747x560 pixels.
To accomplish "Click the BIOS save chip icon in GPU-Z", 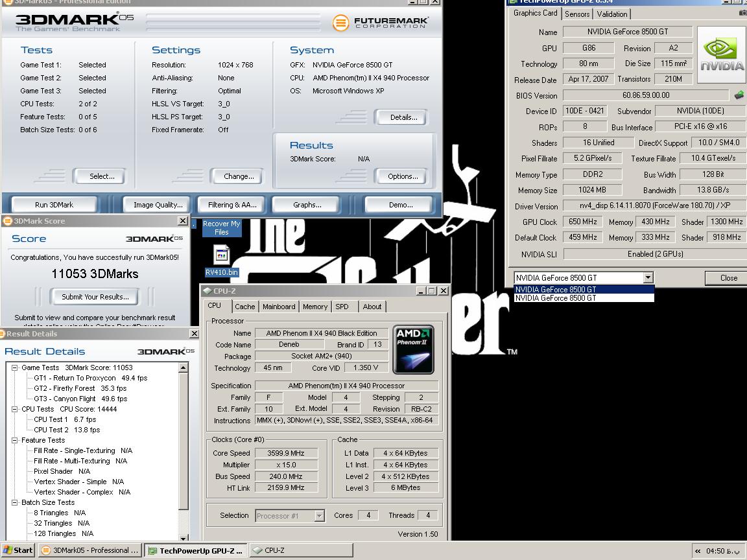I will (x=739, y=95).
